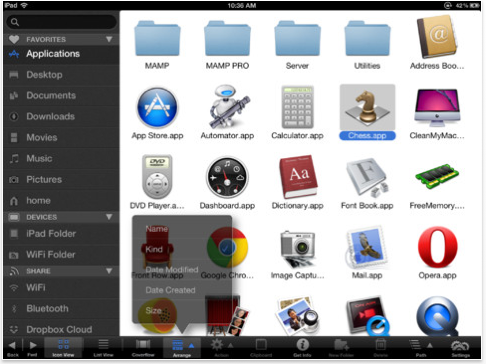
Task: Go forward with the Fwd arrow
Action: (x=32, y=348)
